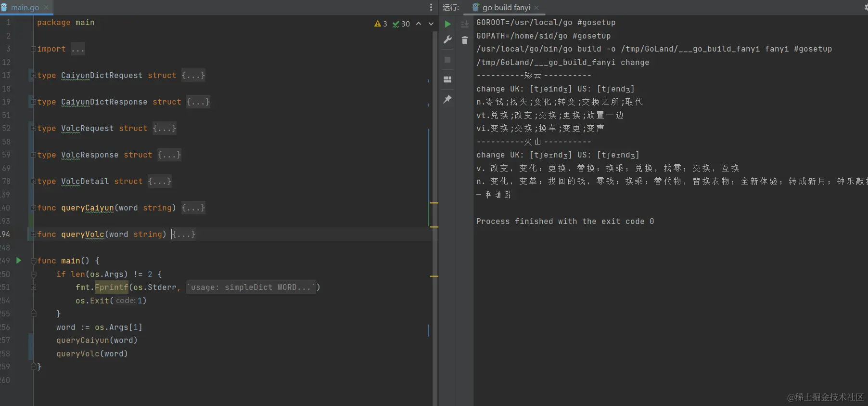The width and height of the screenshot is (868, 406).
Task: Clear console output with trash icon
Action: point(465,40)
